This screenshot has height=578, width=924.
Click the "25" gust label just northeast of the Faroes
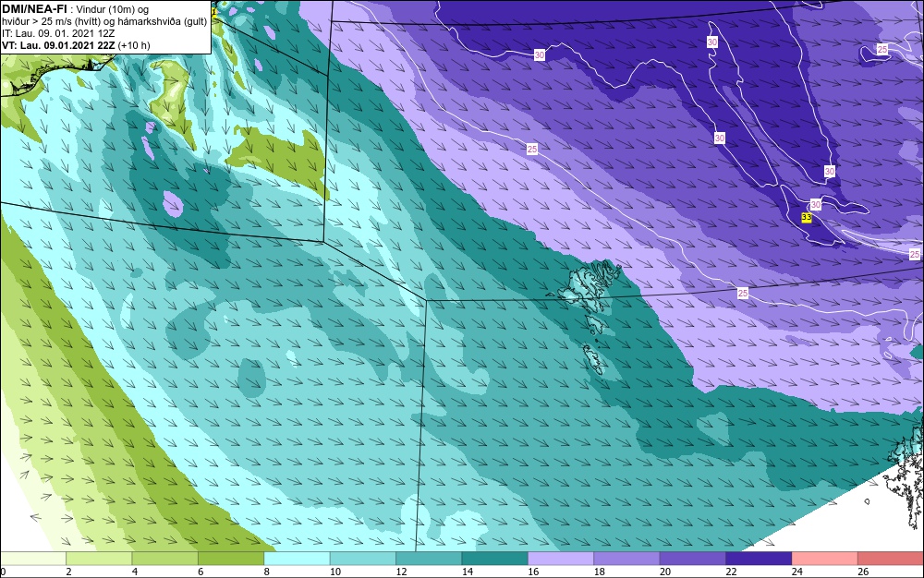pos(743,293)
